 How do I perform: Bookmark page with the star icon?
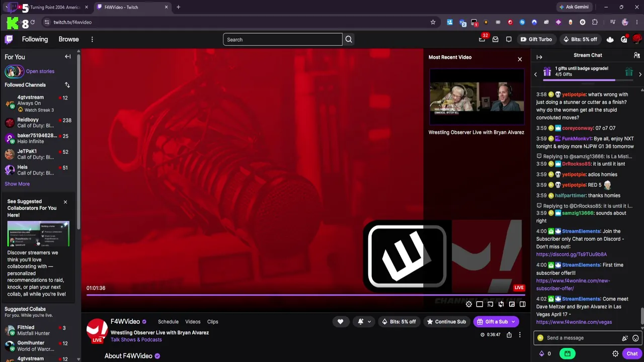(x=433, y=22)
